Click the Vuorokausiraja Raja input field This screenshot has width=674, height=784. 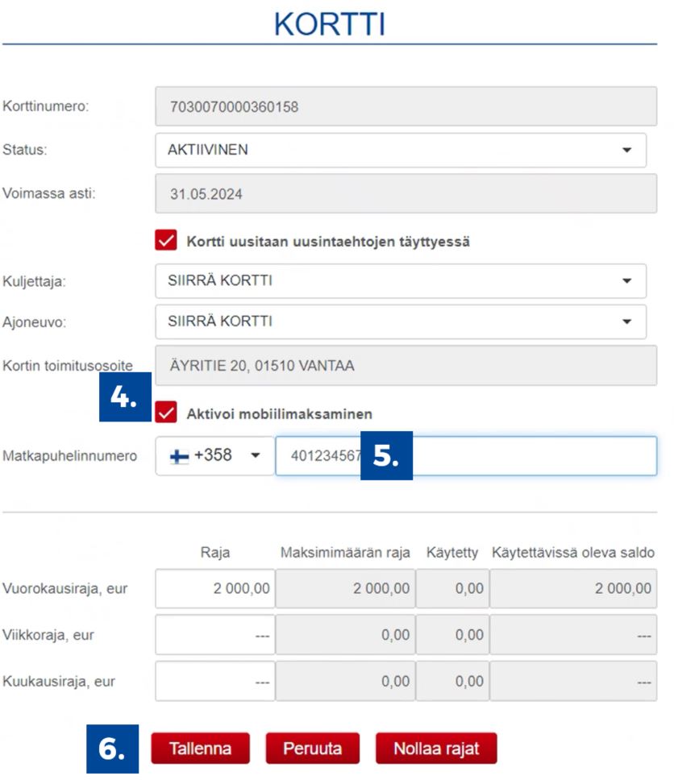[214, 588]
